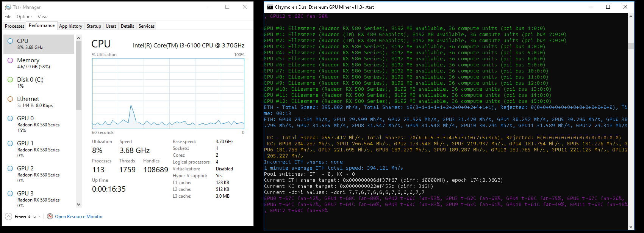The height and width of the screenshot is (233, 644).
Task: Click the L3 cache 3.0 MB value
Action: pos(223,196)
